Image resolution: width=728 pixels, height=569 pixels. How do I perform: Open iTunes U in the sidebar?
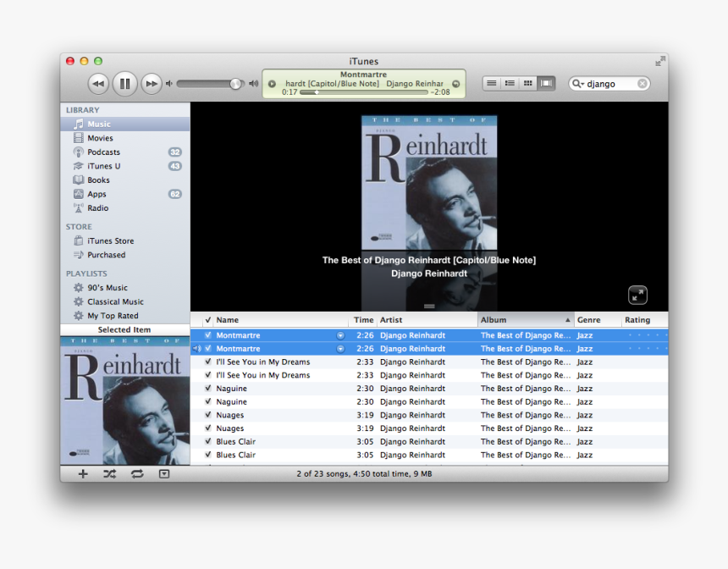(125, 166)
